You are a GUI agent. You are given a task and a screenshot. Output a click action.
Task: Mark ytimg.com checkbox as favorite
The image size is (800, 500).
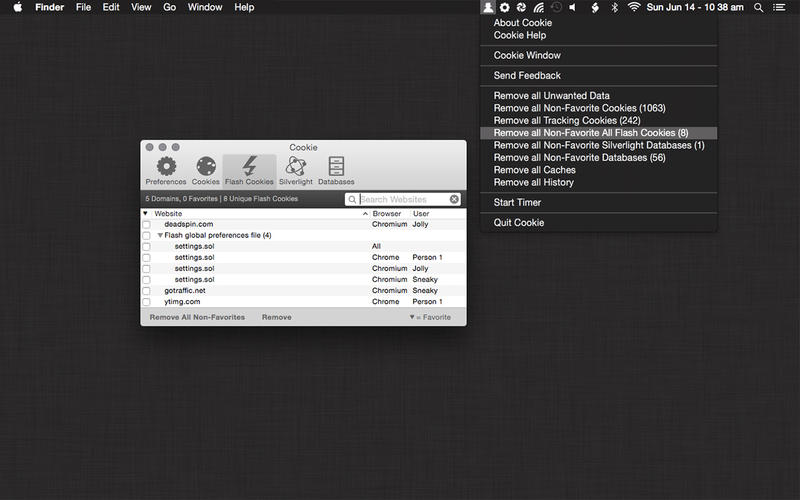(146, 302)
